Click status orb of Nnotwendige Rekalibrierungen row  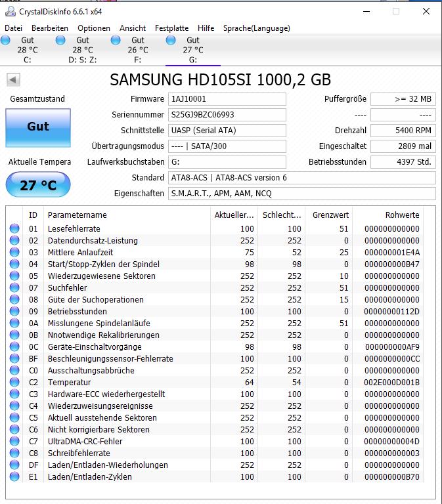(x=14, y=335)
